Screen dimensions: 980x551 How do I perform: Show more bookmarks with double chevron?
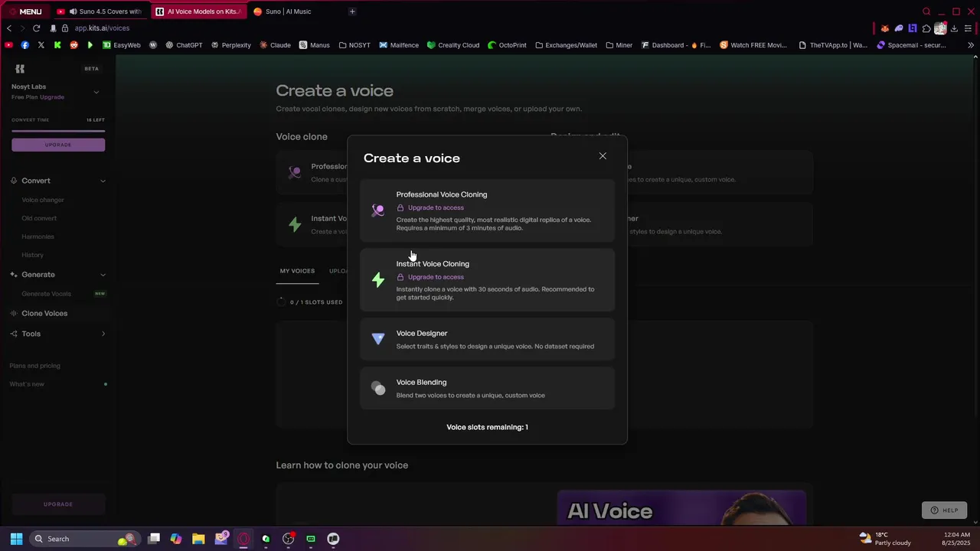coord(971,45)
